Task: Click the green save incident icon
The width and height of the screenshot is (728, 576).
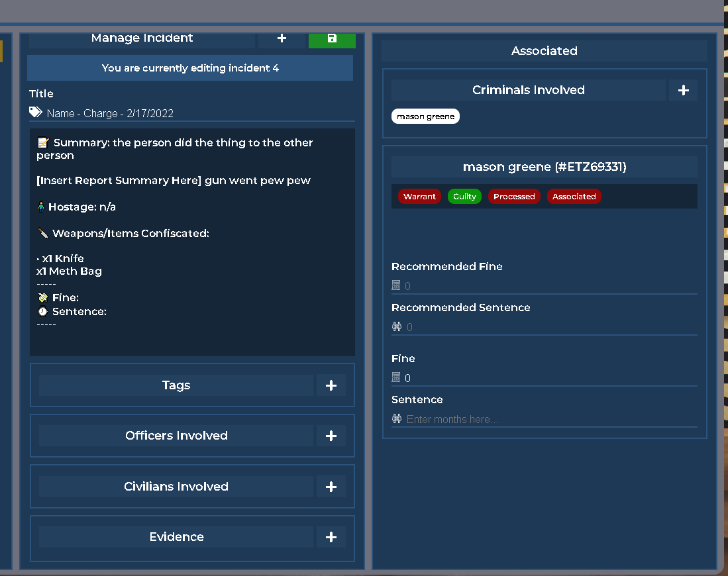Action: [x=332, y=40]
